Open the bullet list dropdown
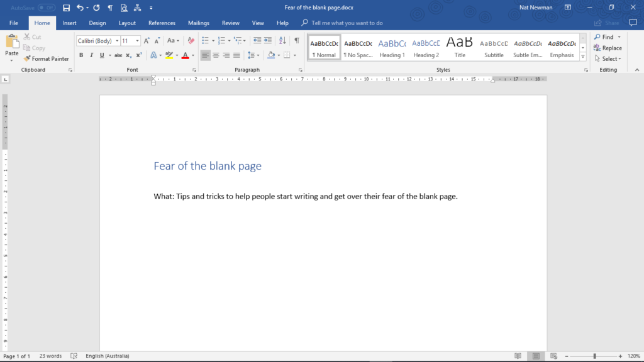 pyautogui.click(x=213, y=40)
